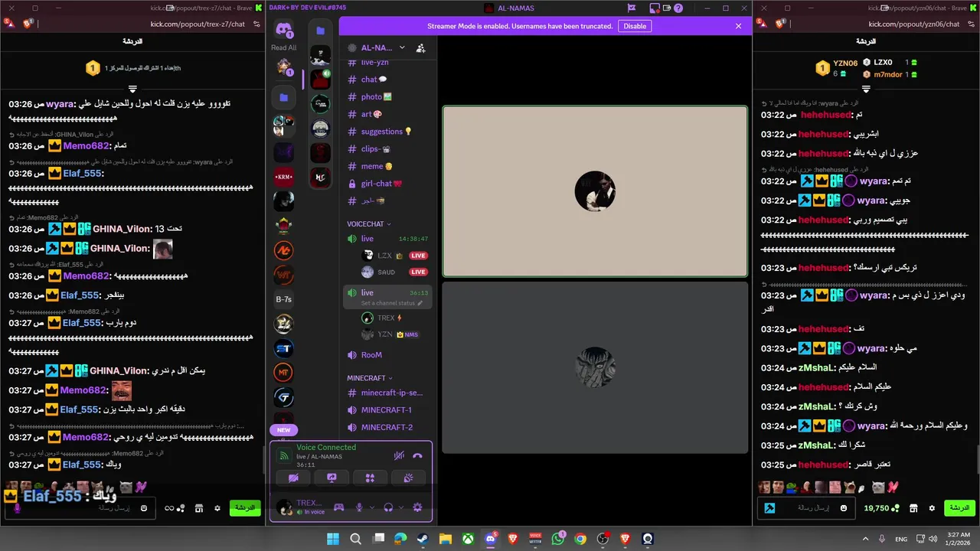Click the message input in yzn06 chat
This screenshot has width=980, height=551.
808,508
